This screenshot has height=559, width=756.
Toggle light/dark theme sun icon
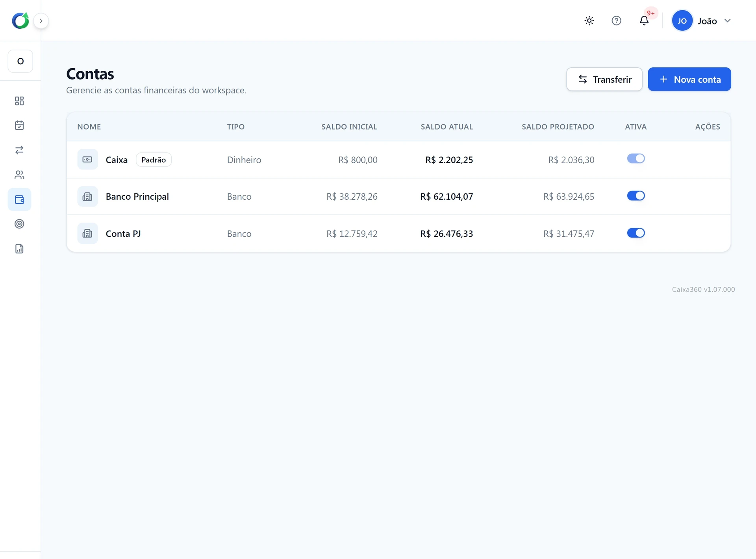[x=589, y=20]
